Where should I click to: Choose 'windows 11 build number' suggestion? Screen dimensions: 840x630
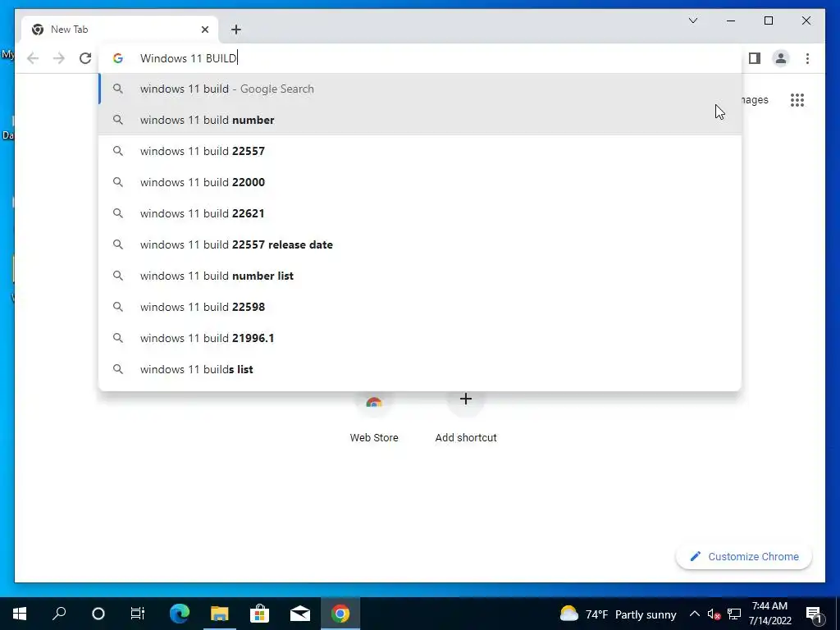pyautogui.click(x=421, y=120)
